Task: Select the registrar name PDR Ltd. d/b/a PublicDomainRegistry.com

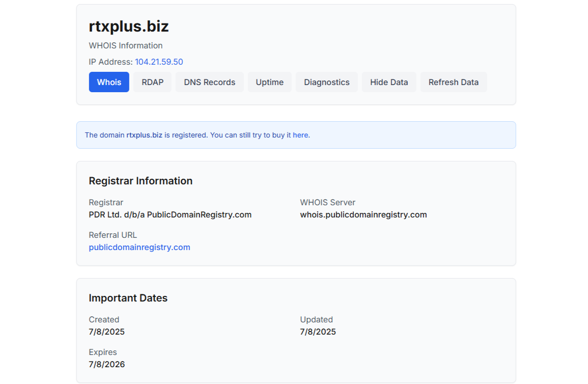Action: point(170,215)
